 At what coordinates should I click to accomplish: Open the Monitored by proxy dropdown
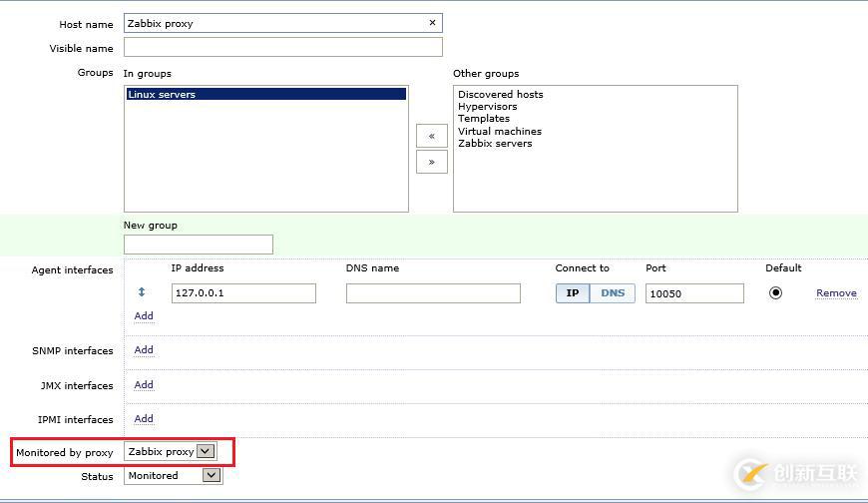tap(171, 451)
